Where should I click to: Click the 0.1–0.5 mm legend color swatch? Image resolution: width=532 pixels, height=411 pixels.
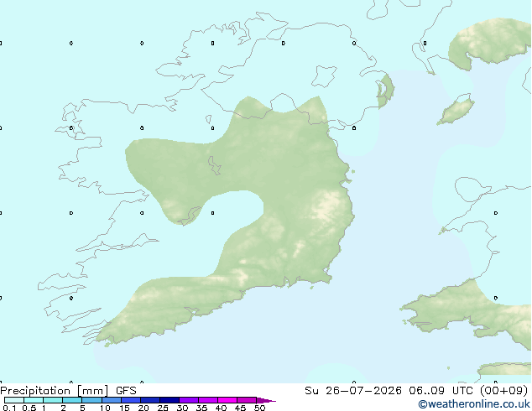[x=14, y=400]
